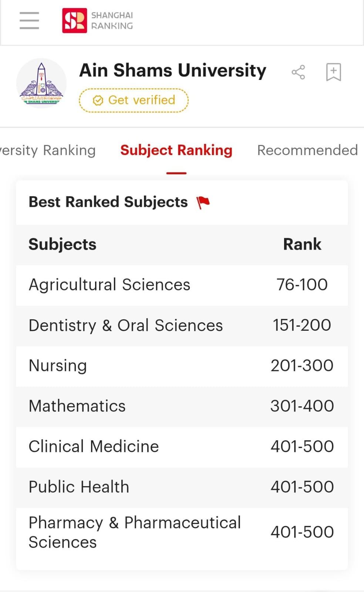The image size is (364, 592).
Task: Click the Ain Shams University crest
Action: point(41,83)
